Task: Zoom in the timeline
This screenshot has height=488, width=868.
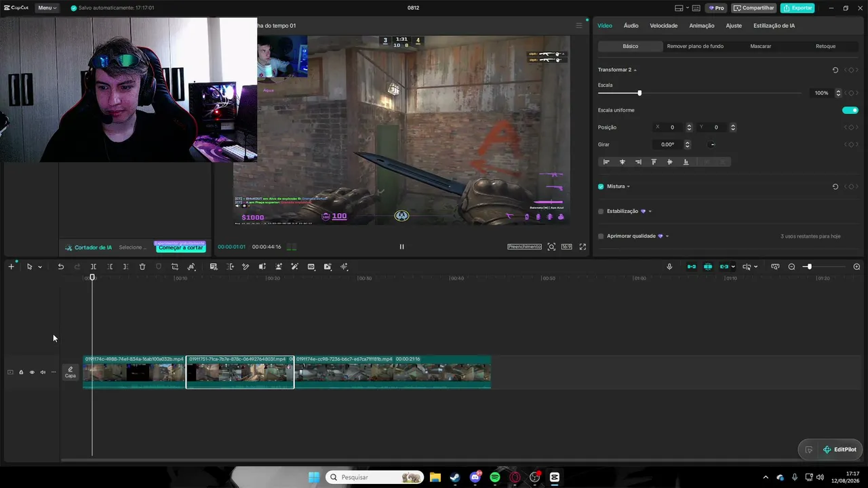Action: coord(856,267)
